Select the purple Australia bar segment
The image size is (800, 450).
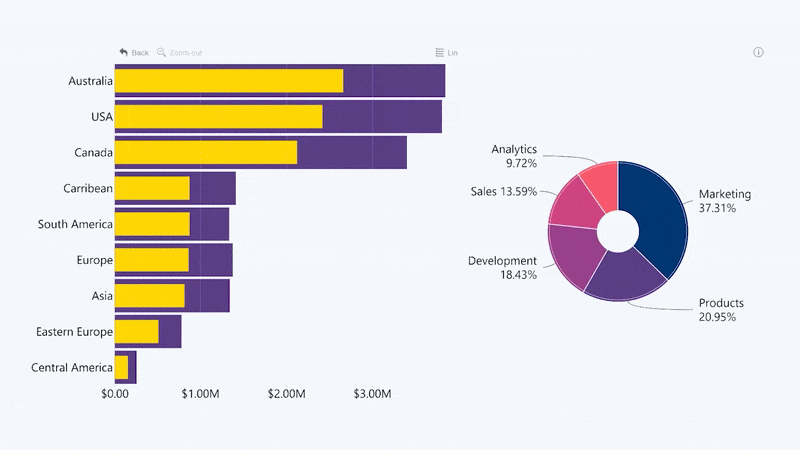[x=394, y=81]
